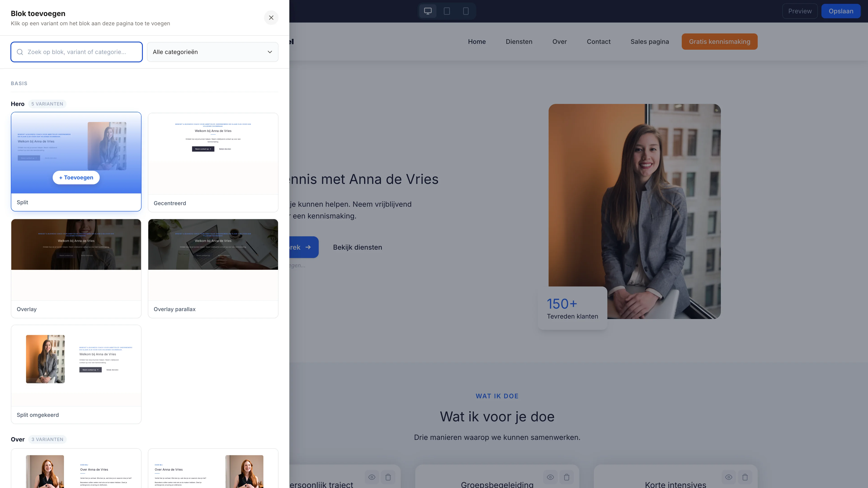
Task: Open the Diensten nav link
Action: [519, 41]
